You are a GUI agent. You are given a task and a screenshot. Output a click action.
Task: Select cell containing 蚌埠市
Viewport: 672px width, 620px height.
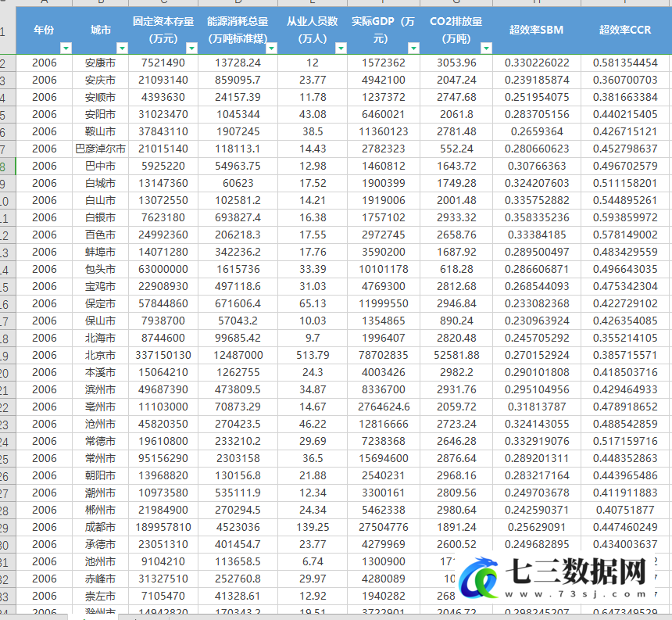101,252
